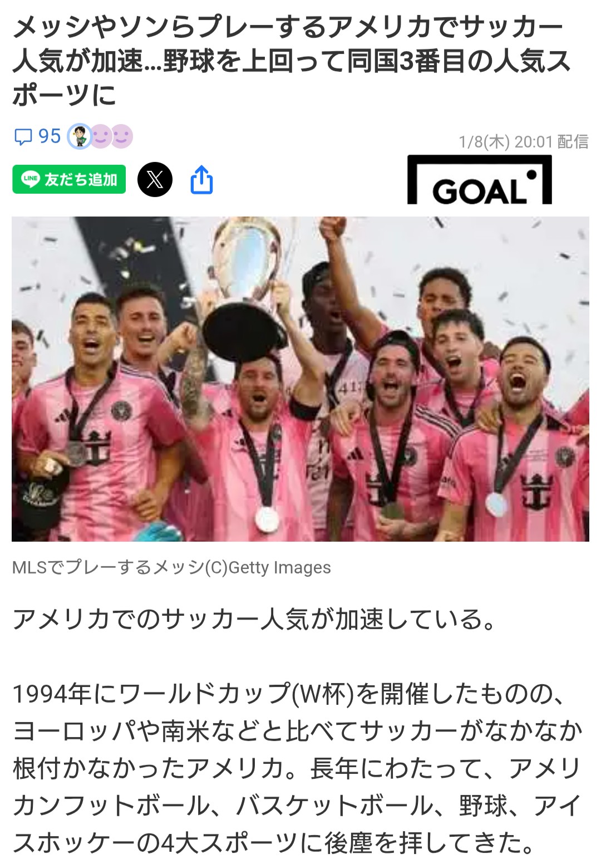Tap the Getty Images credit text

(x=279, y=567)
